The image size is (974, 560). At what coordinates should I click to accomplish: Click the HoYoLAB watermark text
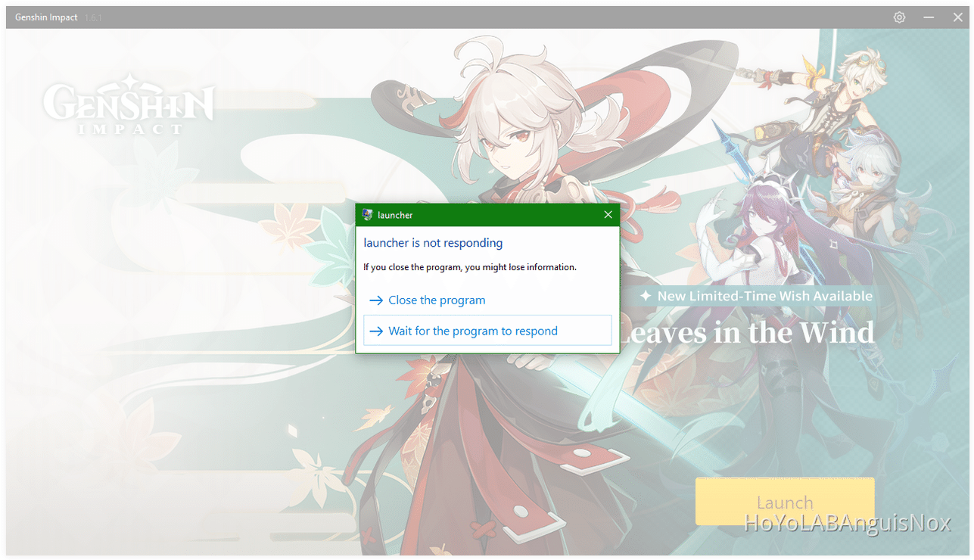(848, 522)
